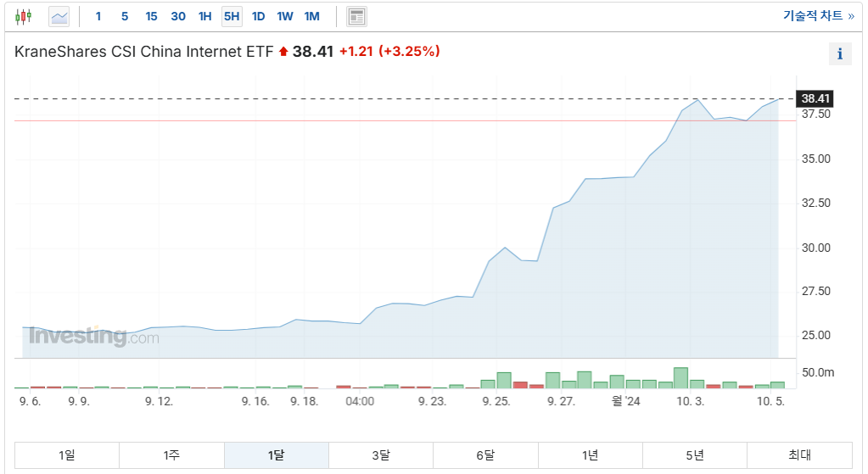Image resolution: width=868 pixels, height=474 pixels.
Task: Choose the 6달 time range tab
Action: (x=485, y=455)
